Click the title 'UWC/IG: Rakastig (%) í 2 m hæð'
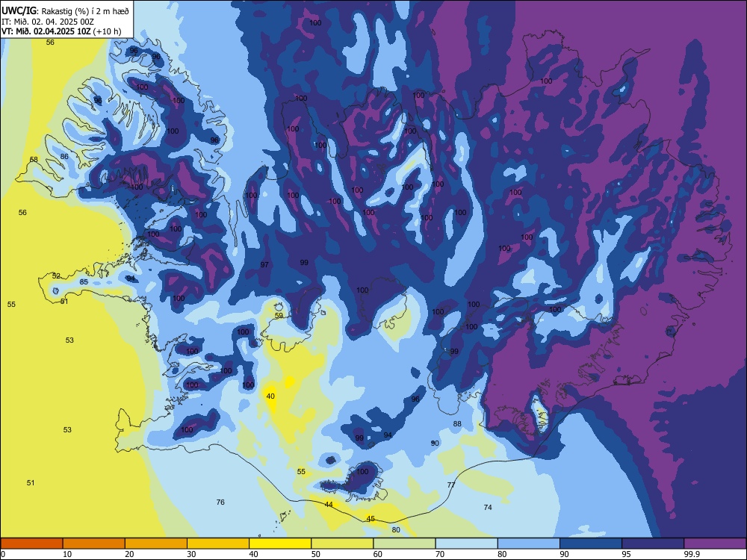This screenshot has width=747, height=560. (65, 11)
